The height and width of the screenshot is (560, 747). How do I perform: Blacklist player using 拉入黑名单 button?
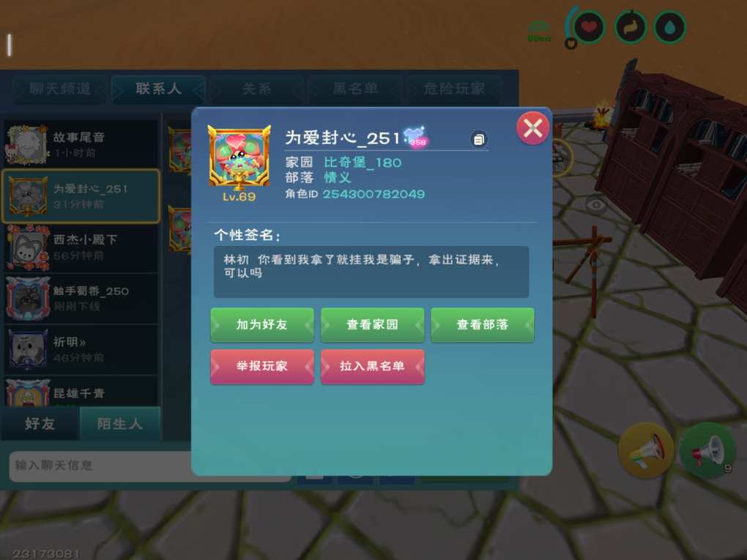372,366
